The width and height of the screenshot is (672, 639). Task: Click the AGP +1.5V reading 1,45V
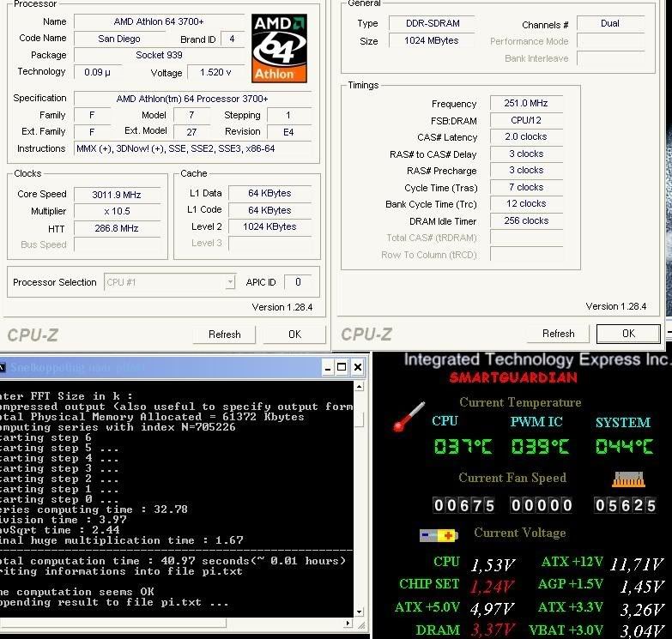[642, 587]
